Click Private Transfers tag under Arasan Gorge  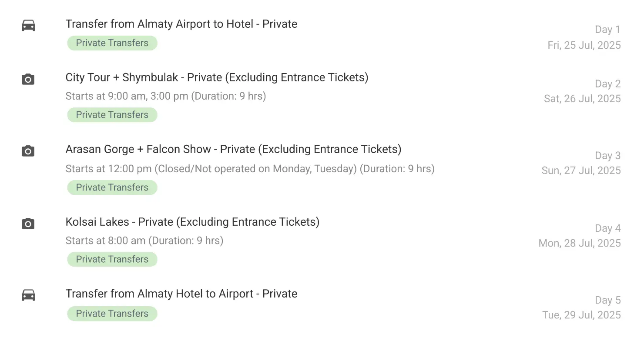112,187
